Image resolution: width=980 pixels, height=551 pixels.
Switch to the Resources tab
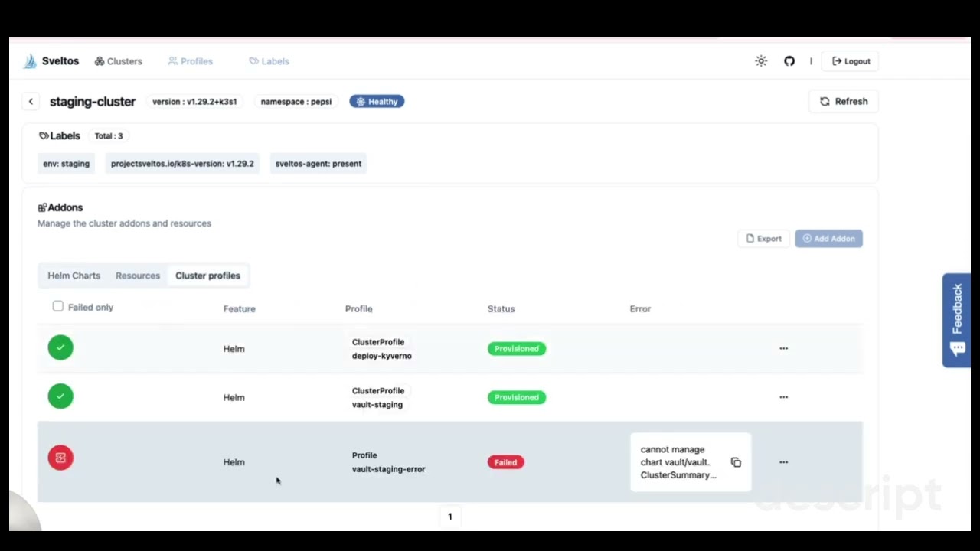click(x=138, y=275)
